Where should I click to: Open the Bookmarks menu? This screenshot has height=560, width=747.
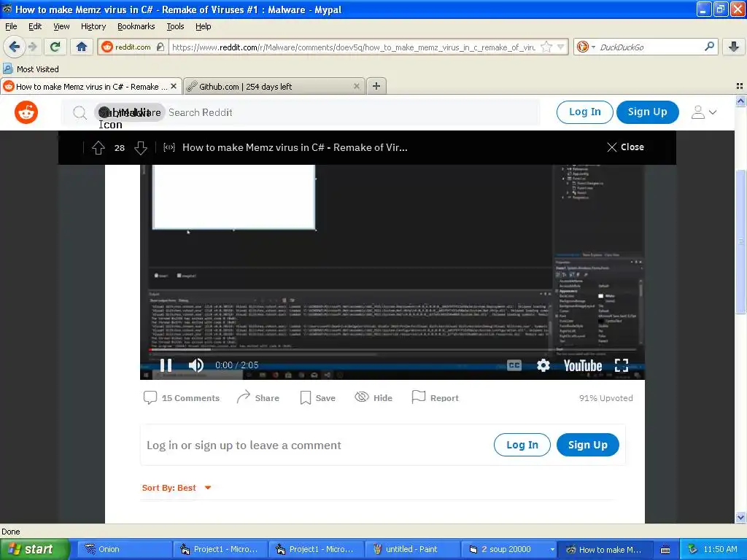tap(136, 26)
